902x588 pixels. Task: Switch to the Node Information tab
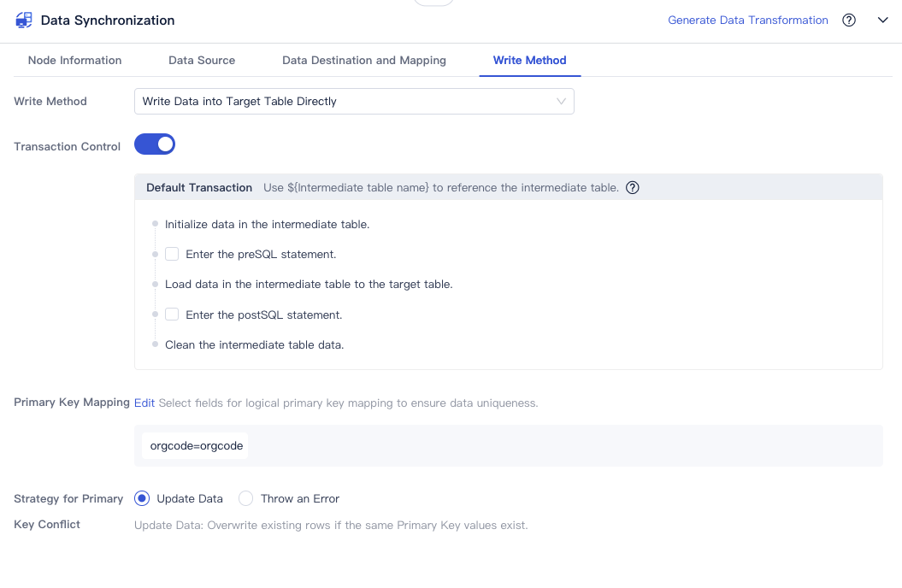76,61
